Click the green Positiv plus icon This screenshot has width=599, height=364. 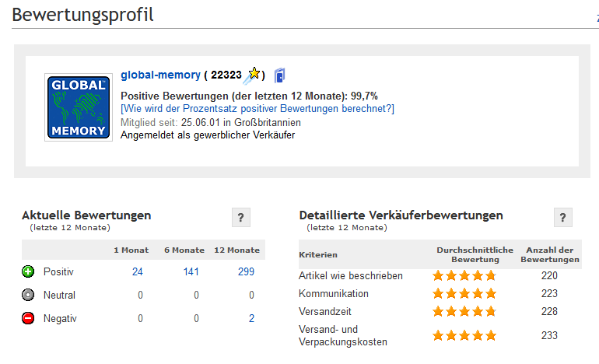click(x=28, y=271)
